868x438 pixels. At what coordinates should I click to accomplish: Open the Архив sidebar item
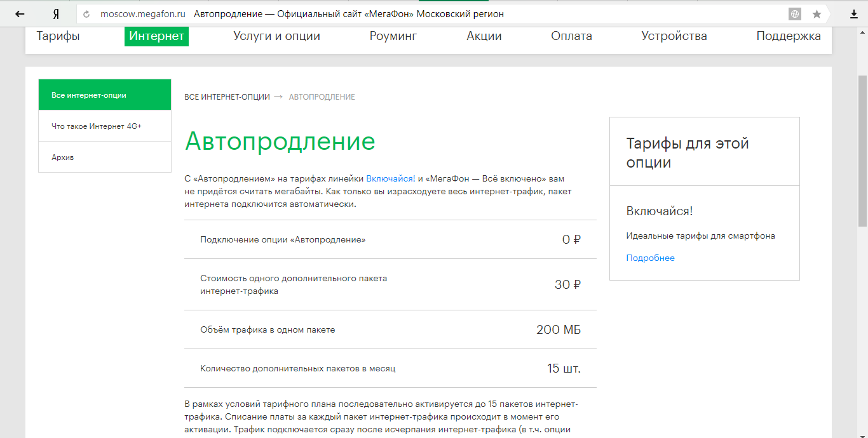(x=105, y=157)
